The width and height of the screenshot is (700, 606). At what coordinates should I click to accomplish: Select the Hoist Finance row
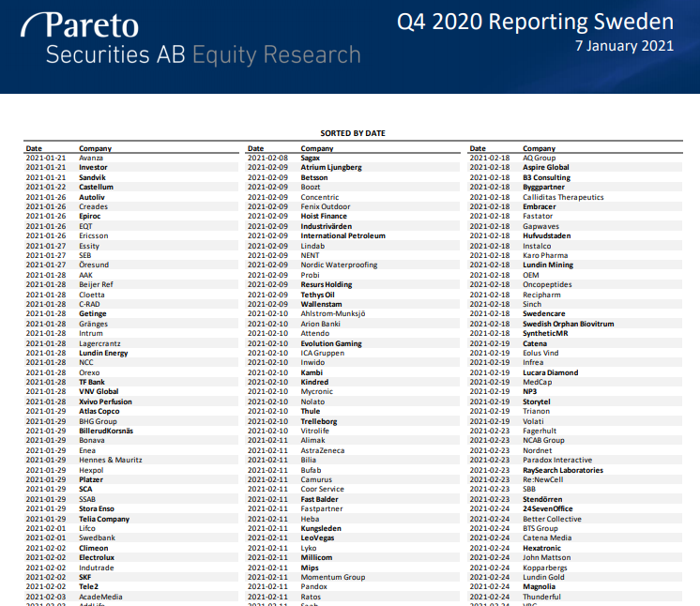click(353, 216)
